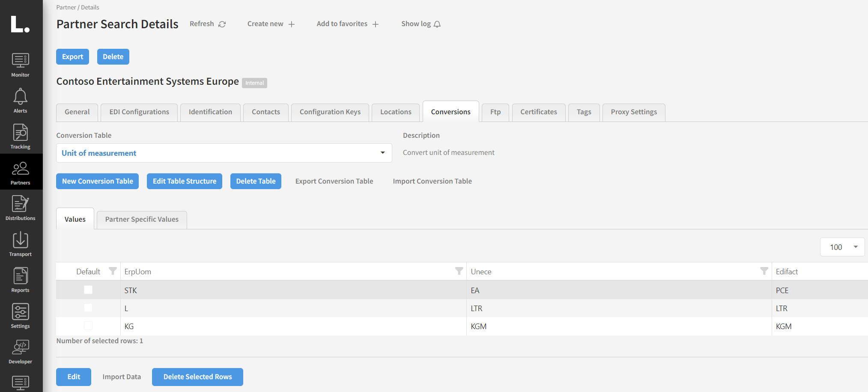868x392 pixels.
Task: Open Distributions from the sidebar
Action: click(x=21, y=208)
